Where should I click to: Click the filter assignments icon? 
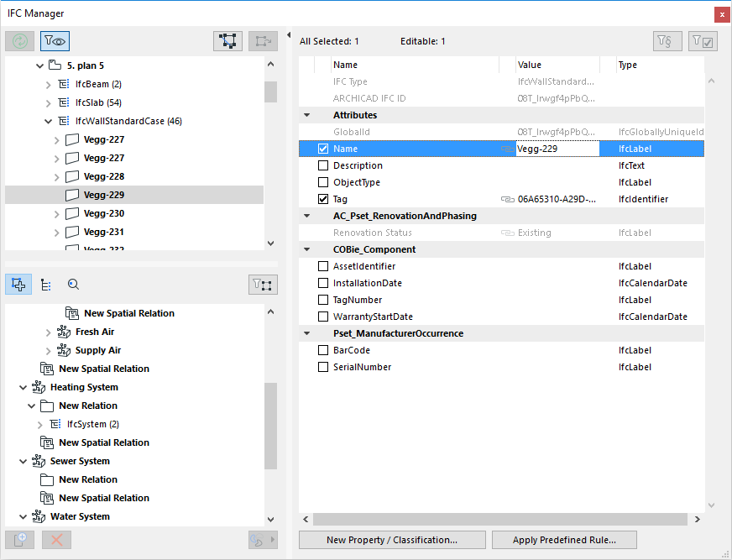pos(263,285)
